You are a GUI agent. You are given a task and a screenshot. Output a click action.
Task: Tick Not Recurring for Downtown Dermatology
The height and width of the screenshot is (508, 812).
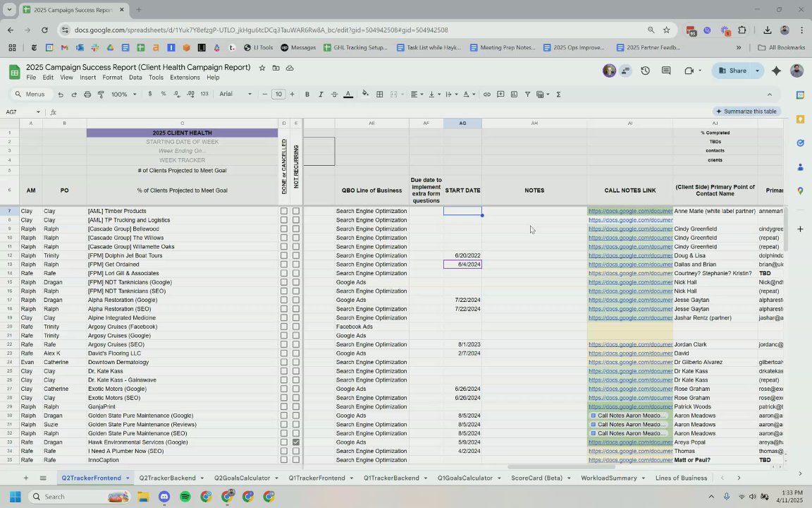pos(296,362)
